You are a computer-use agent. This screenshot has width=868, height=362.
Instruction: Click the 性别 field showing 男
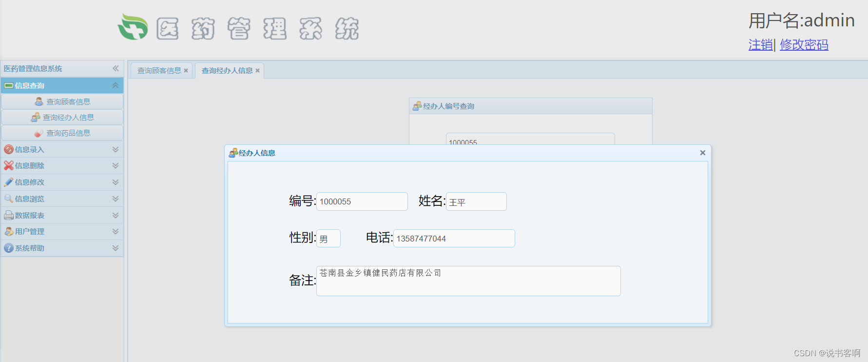coord(328,239)
